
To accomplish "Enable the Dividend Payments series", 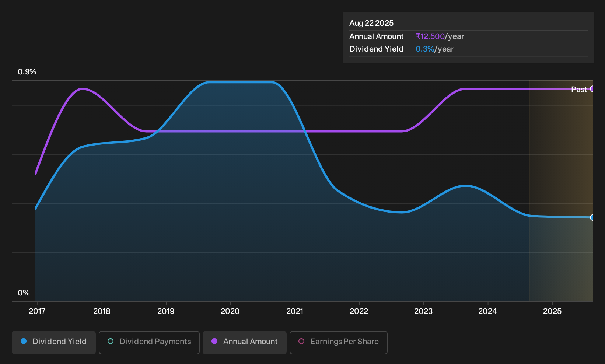I will pyautogui.click(x=149, y=343).
